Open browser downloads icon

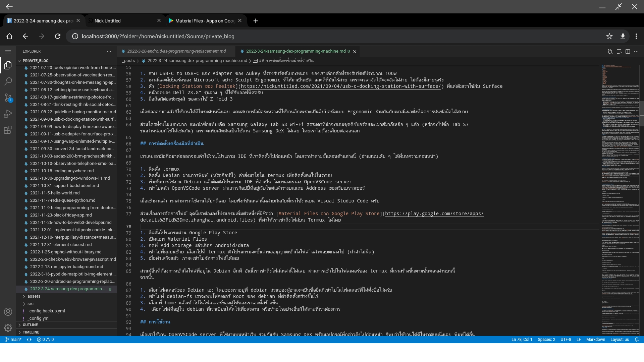(623, 36)
